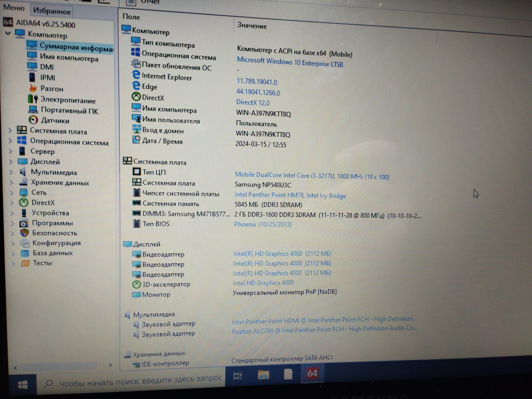Click the Тесты icon
This screenshot has width=532, height=399.
pyautogui.click(x=25, y=263)
